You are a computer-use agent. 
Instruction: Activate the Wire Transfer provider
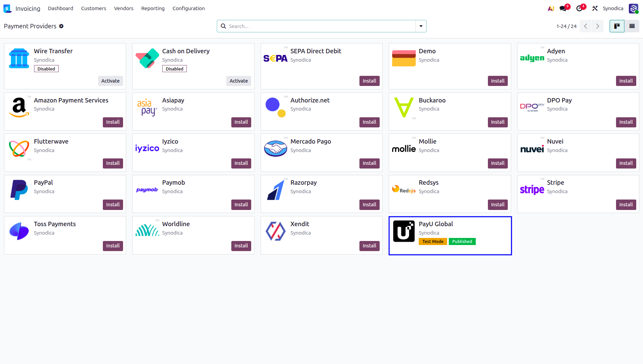[x=110, y=81]
